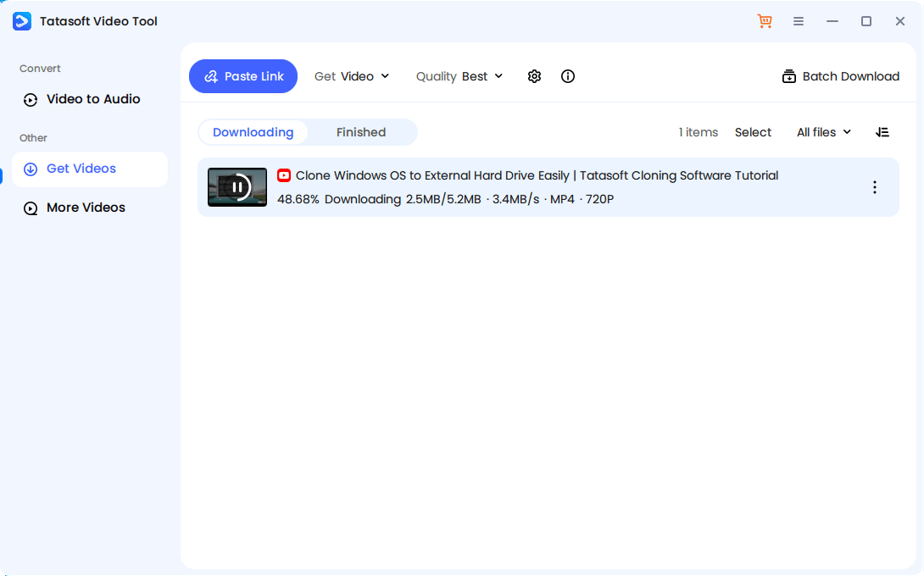Open the Get Video format dropdown
The image size is (924, 576).
click(x=352, y=76)
